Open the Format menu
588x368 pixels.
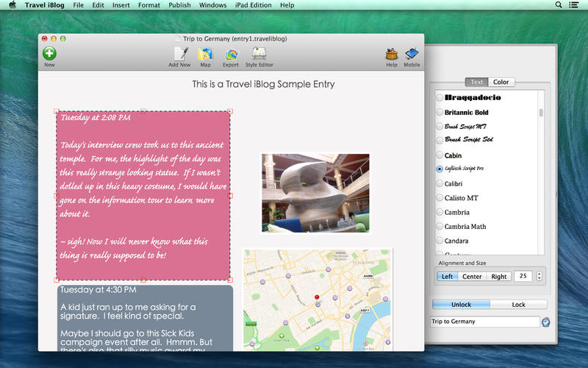[x=149, y=5]
